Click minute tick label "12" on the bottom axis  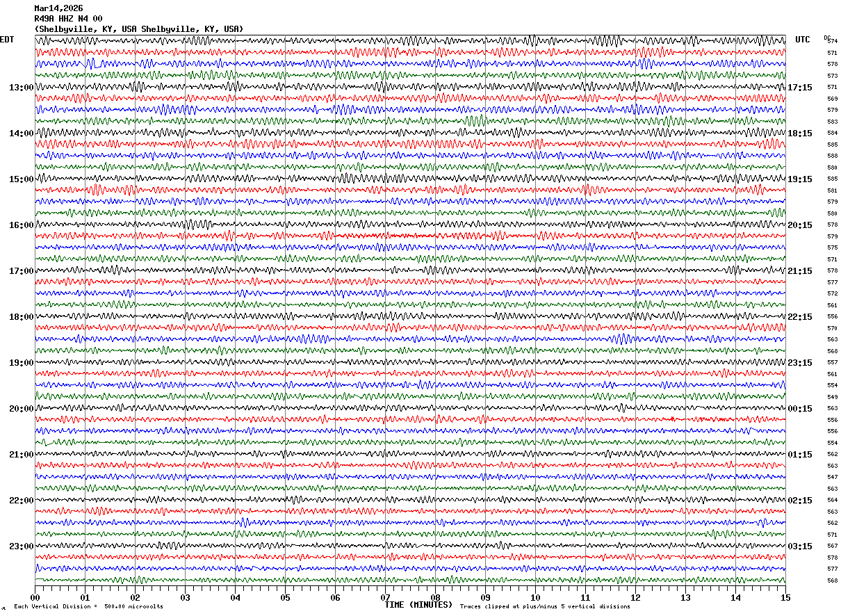tap(635, 598)
